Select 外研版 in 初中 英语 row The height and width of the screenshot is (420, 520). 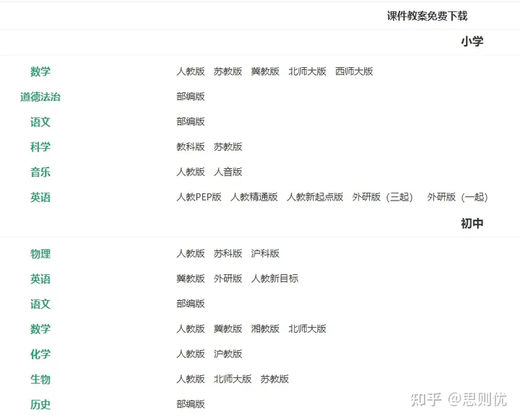point(227,279)
